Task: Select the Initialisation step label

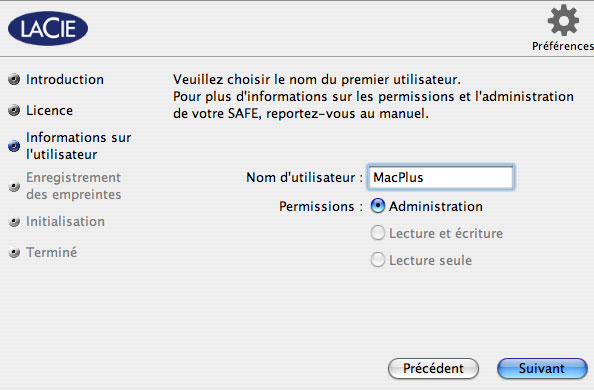Action: pyautogui.click(x=65, y=222)
